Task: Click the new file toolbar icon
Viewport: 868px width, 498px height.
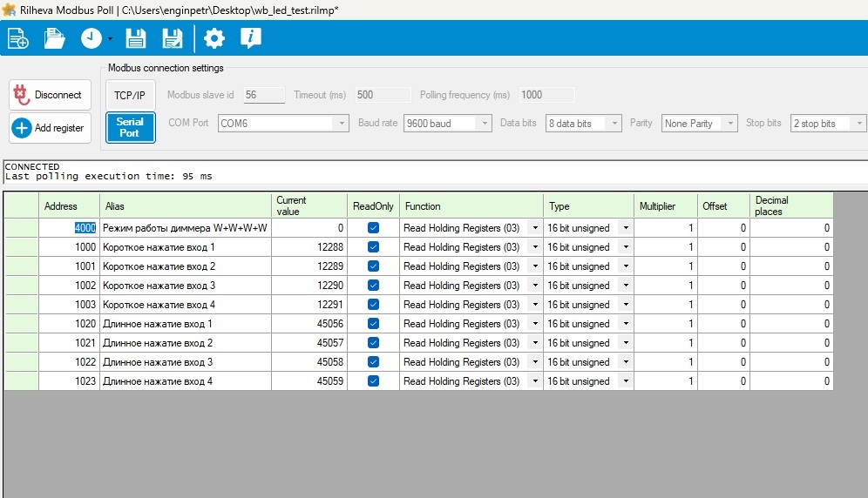Action: coord(17,38)
